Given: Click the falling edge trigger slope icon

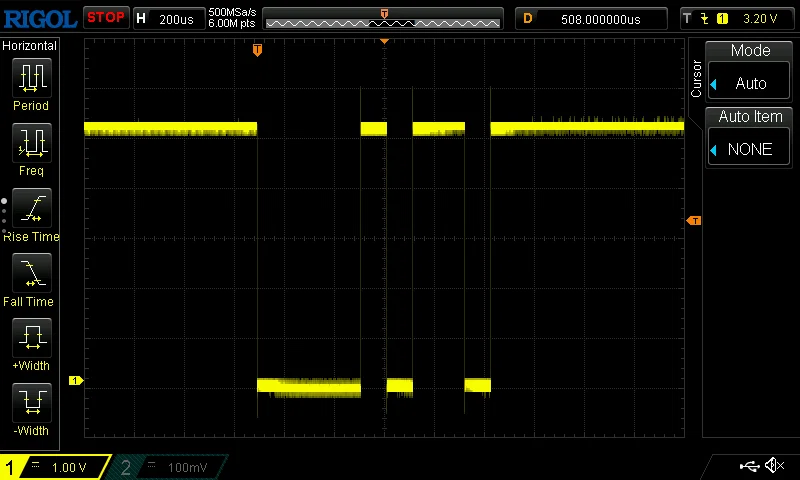Looking at the screenshot, I should 705,19.
